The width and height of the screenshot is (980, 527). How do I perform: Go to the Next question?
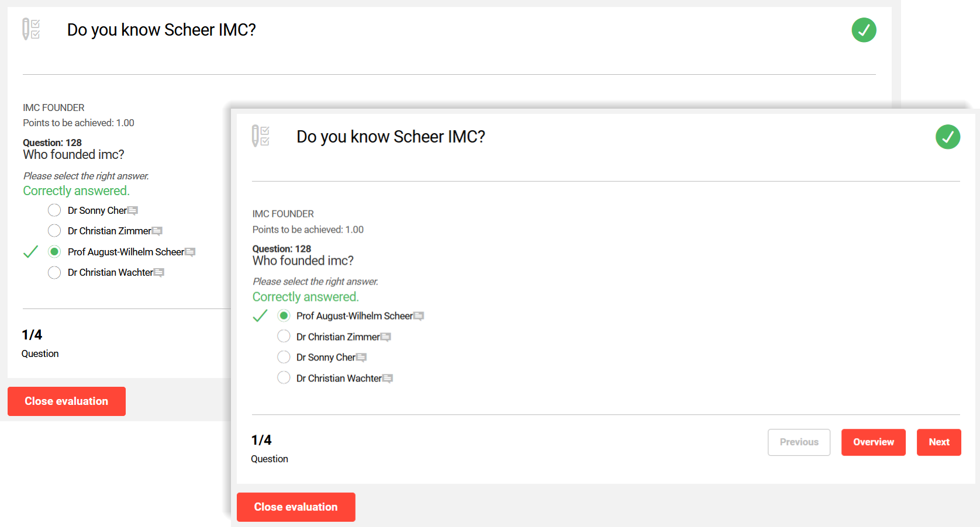tap(939, 442)
